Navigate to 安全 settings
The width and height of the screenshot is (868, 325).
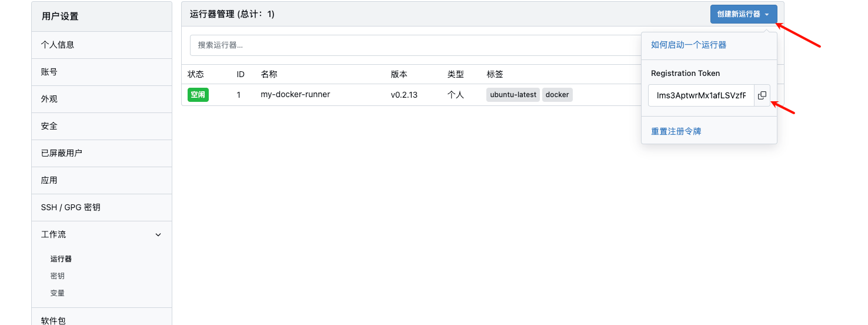[x=49, y=126]
